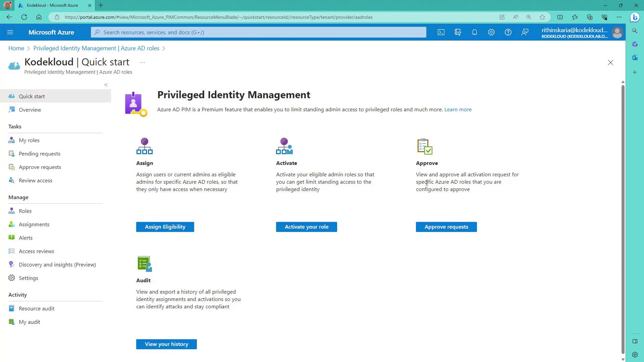Click the account avatar icon
644x362 pixels.
coord(617,33)
